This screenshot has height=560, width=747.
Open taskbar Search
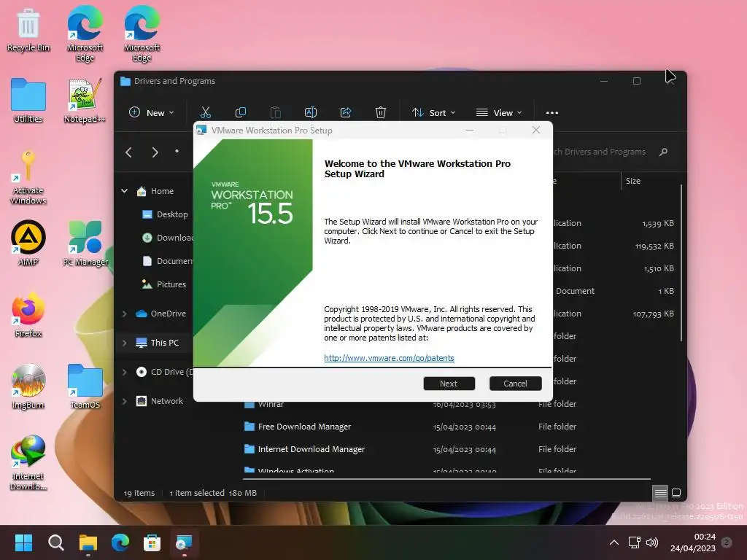pos(55,542)
